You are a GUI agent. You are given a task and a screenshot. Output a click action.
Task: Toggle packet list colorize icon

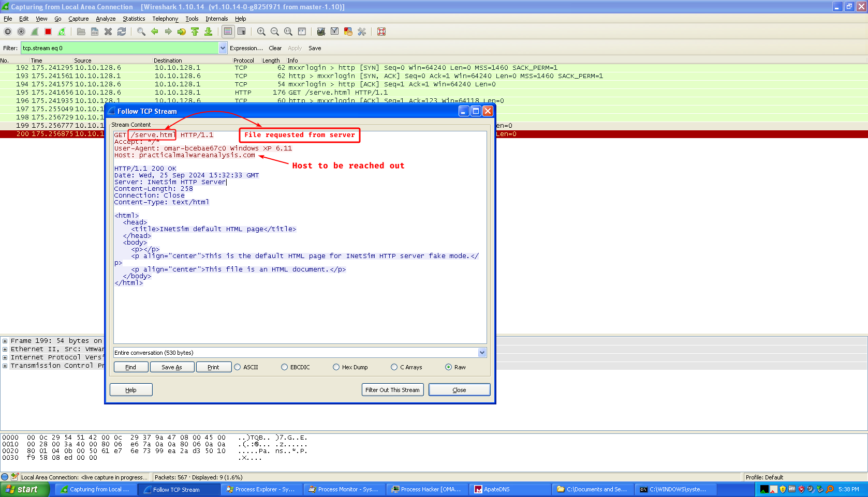pyautogui.click(x=228, y=32)
